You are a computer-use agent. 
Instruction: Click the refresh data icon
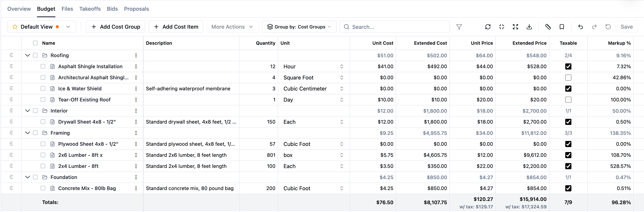coord(488,27)
